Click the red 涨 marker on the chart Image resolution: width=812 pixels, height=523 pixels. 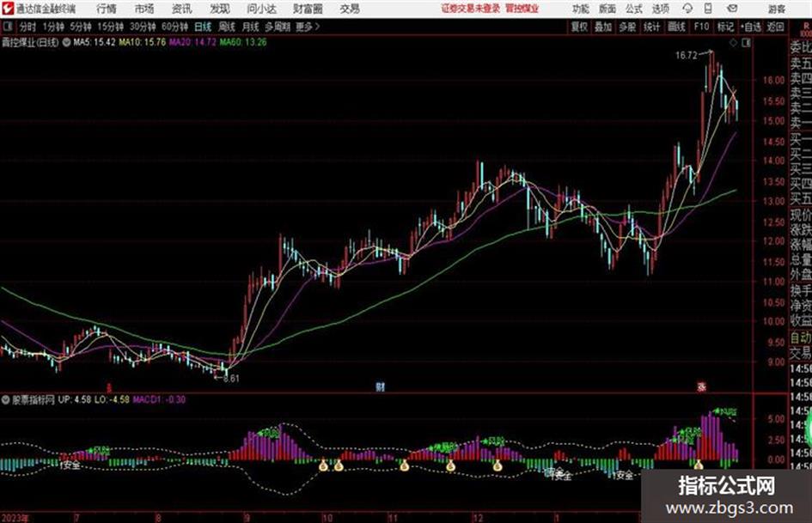(702, 386)
